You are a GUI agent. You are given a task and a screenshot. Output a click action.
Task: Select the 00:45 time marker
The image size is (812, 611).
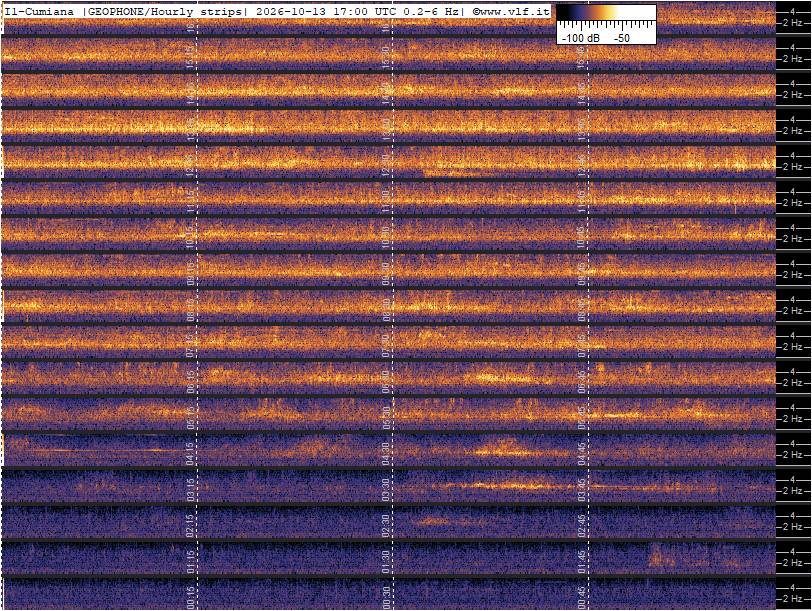[x=582, y=598]
